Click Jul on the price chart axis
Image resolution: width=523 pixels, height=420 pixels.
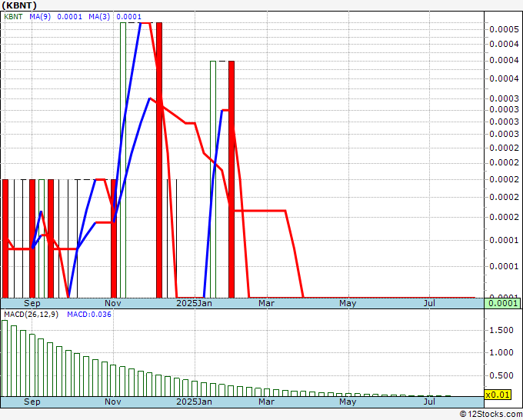(429, 303)
